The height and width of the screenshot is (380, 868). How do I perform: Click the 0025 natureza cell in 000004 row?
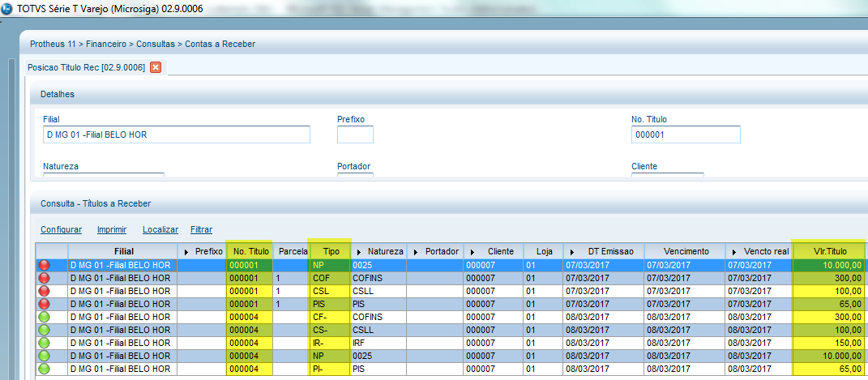click(x=378, y=356)
